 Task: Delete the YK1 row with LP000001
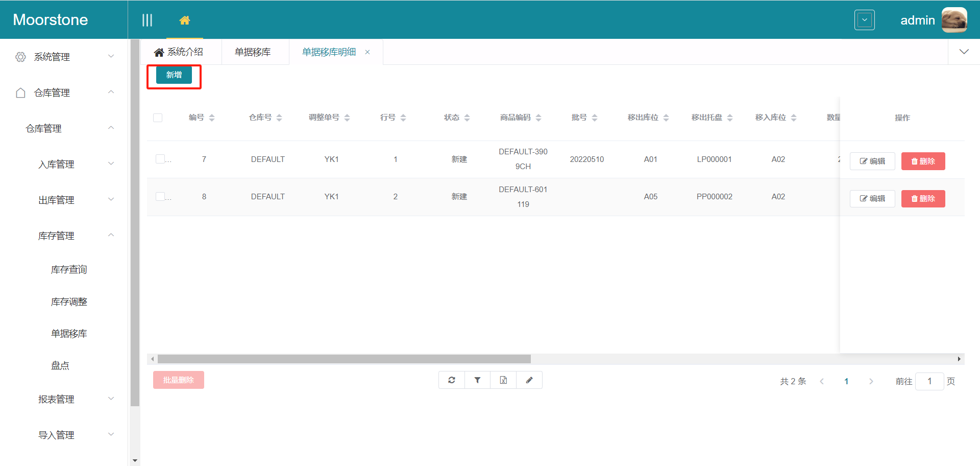[x=923, y=161]
